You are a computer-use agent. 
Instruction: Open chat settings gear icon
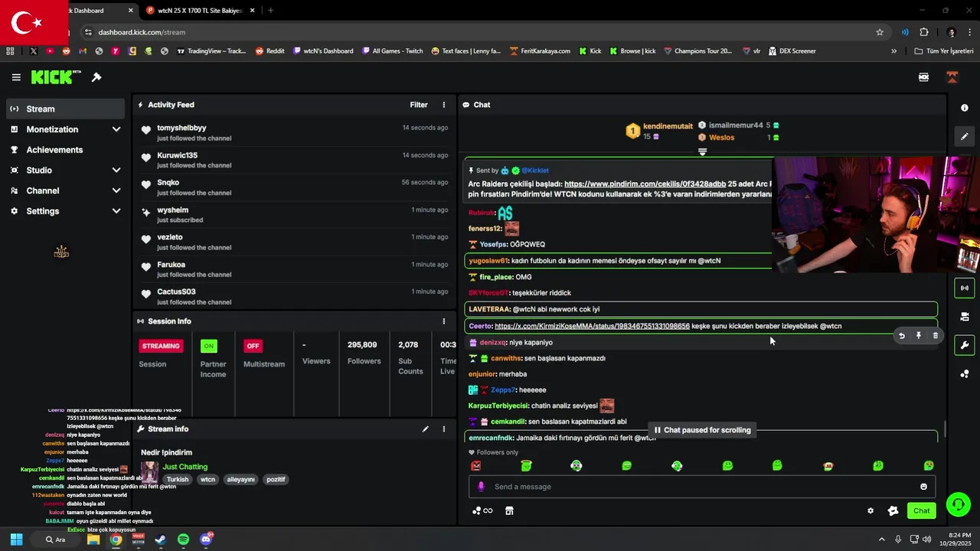pos(871,511)
